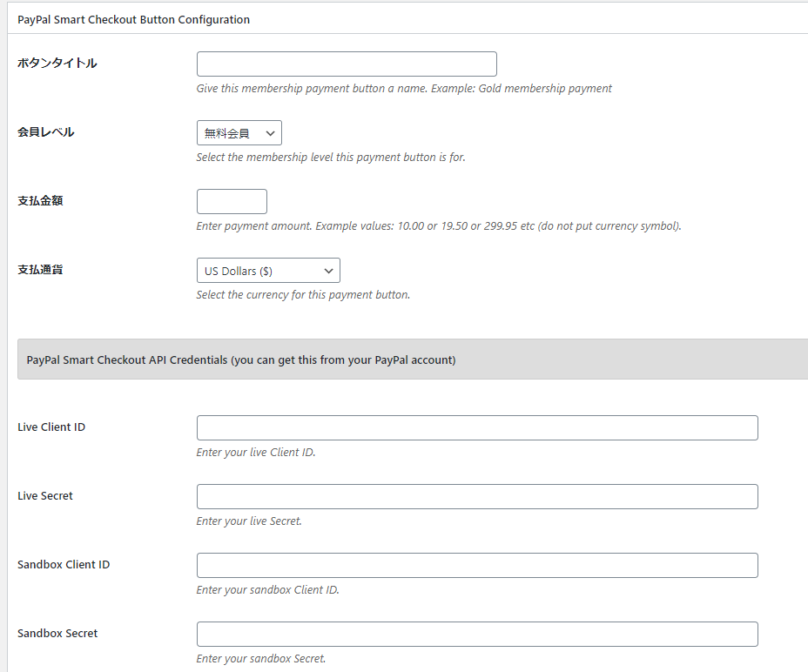808x672 pixels.
Task: Click the Live Client ID field
Action: coord(477,427)
